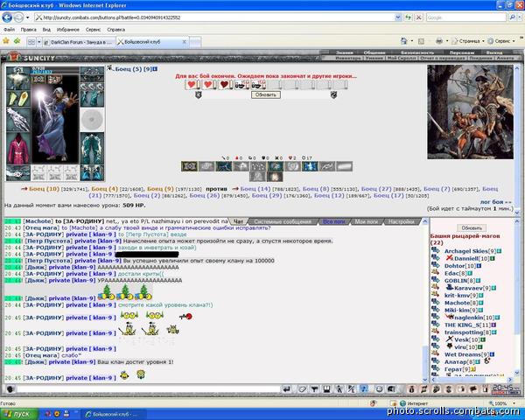Click the left shield emblem under the scroll slots

click(199, 95)
